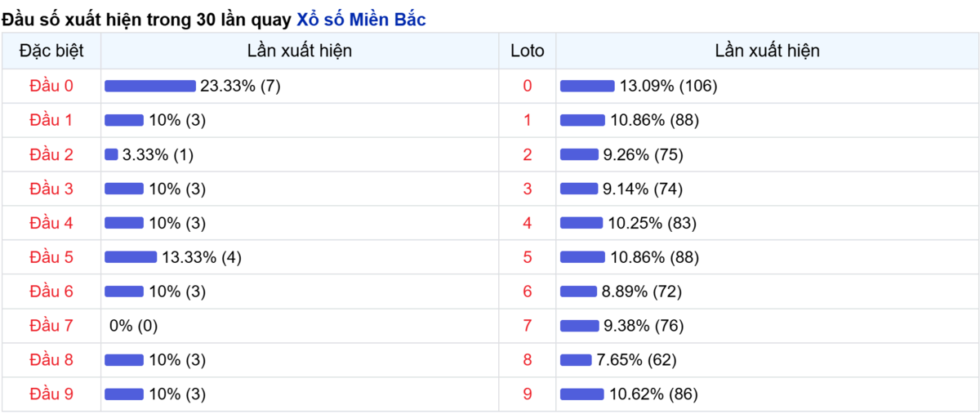
Task: Open the Xổ số Miền Bắc link
Action: tap(360, 20)
